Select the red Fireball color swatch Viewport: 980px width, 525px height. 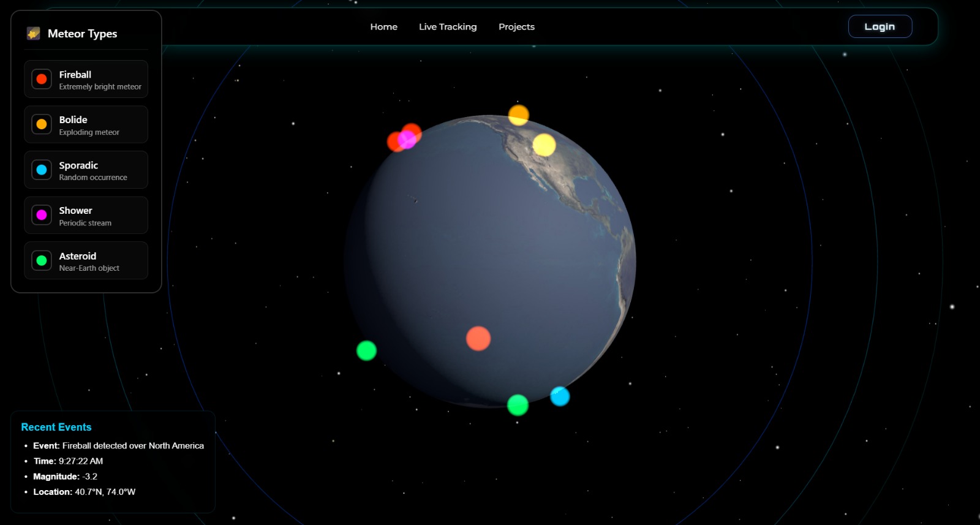click(x=42, y=79)
